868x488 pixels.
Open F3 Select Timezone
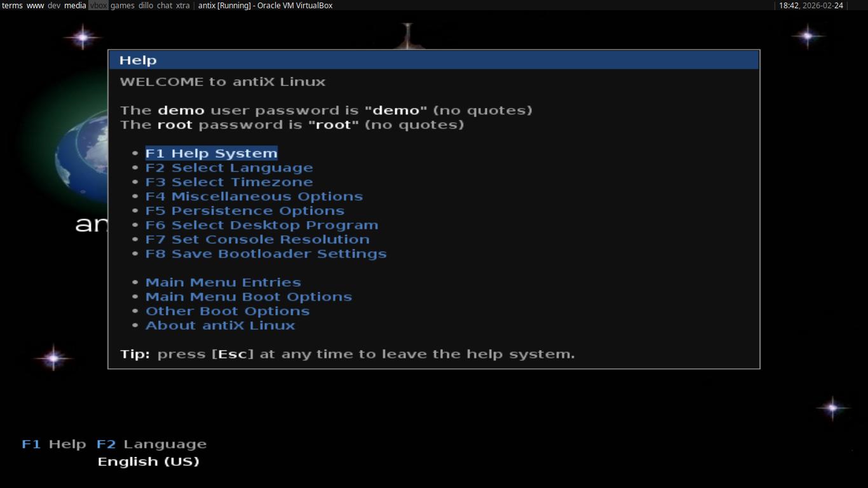click(229, 182)
